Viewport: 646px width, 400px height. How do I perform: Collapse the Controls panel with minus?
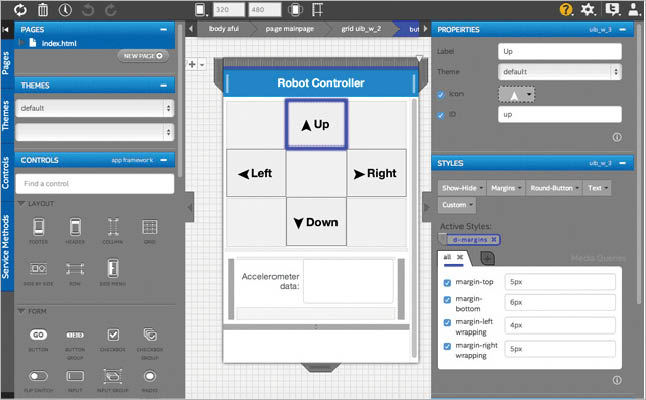pos(164,160)
